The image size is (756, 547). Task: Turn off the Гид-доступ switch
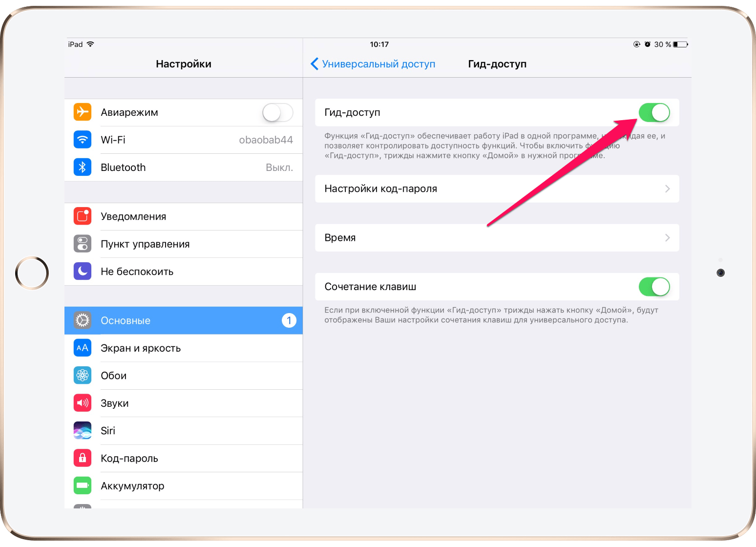click(654, 112)
